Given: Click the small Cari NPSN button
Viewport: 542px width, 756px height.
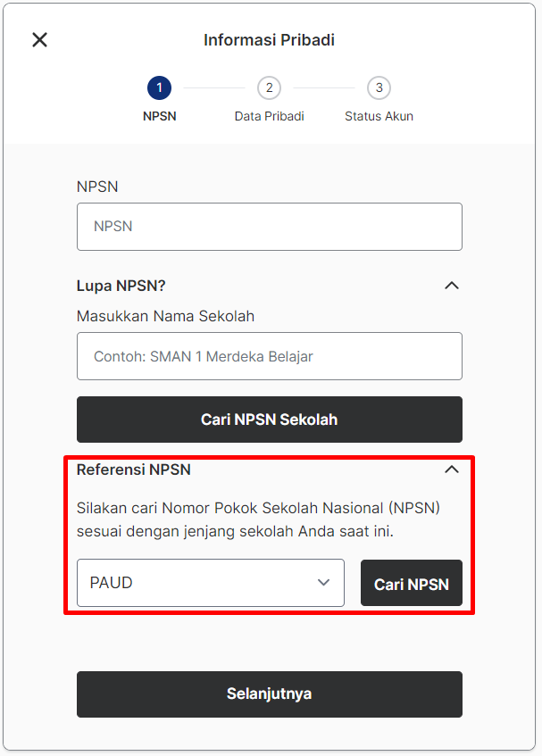Looking at the screenshot, I should (x=412, y=583).
